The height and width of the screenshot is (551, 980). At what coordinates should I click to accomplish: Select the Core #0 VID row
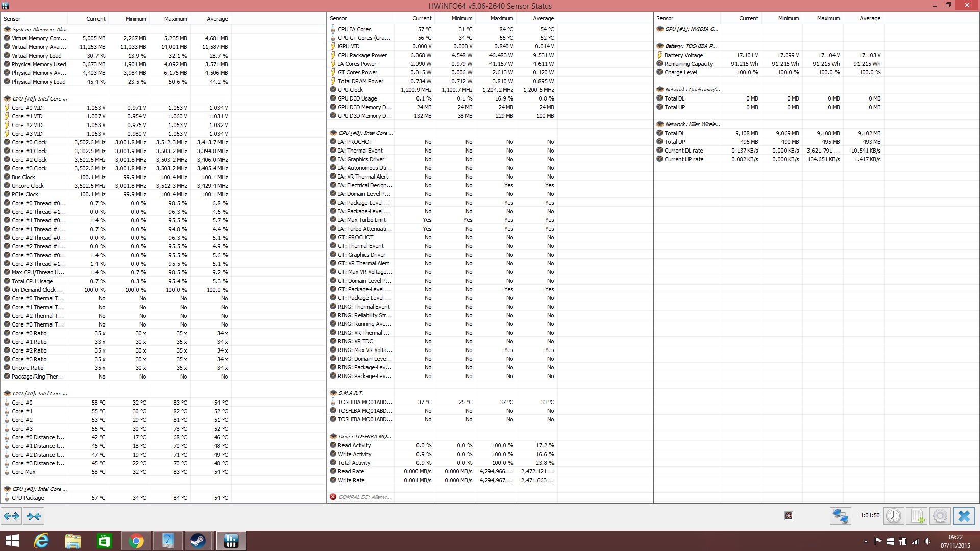click(116, 108)
